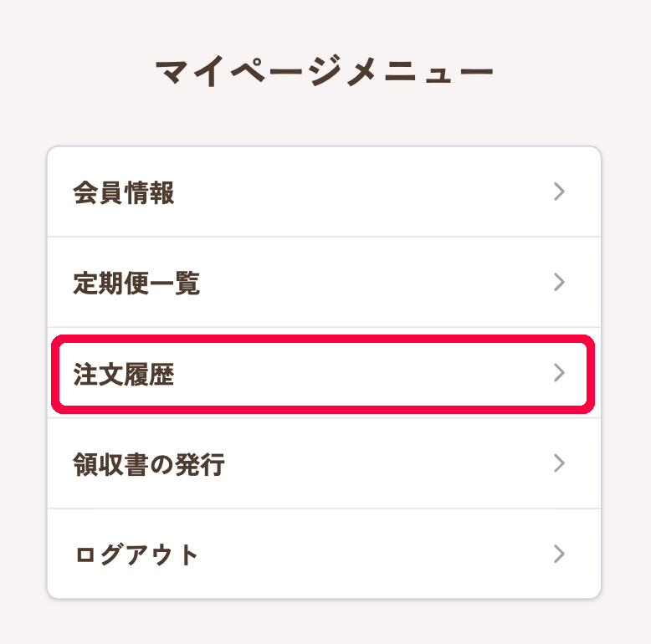Expand the member information row arrow

[x=560, y=192]
